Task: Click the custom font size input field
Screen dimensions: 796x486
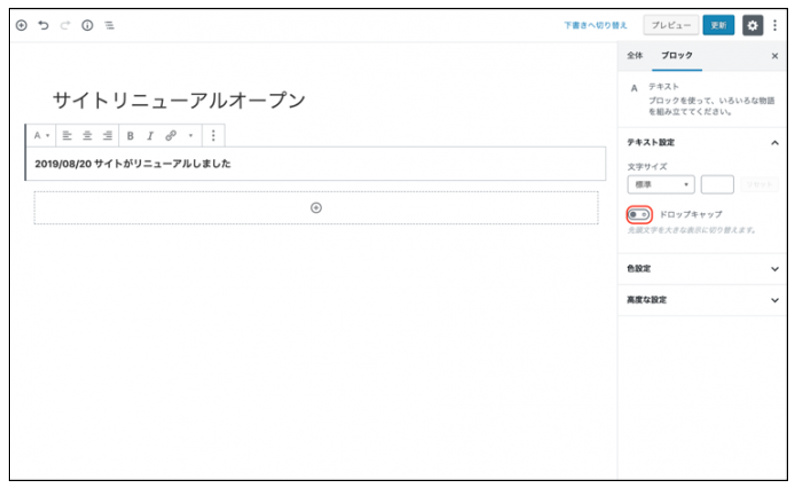Action: click(717, 184)
